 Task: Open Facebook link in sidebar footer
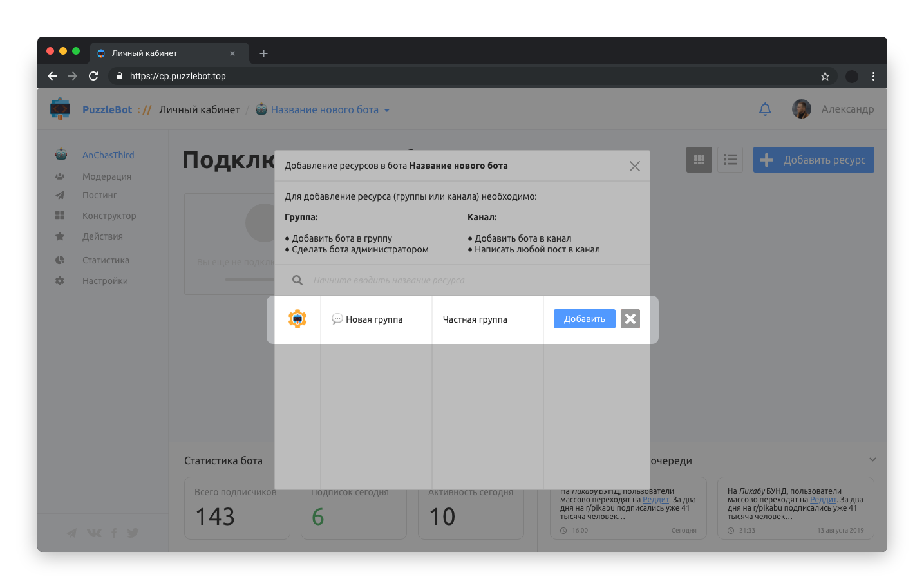[x=114, y=533]
